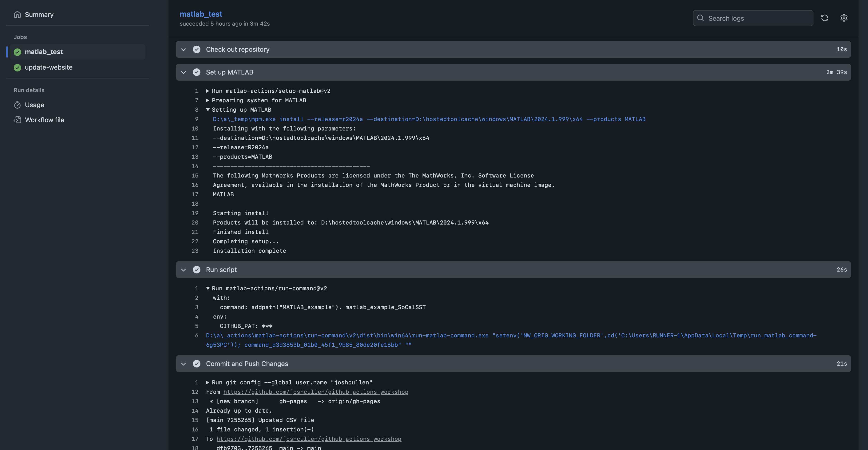The width and height of the screenshot is (868, 450).
Task: Click the Usage stopwatch icon
Action: click(x=17, y=105)
